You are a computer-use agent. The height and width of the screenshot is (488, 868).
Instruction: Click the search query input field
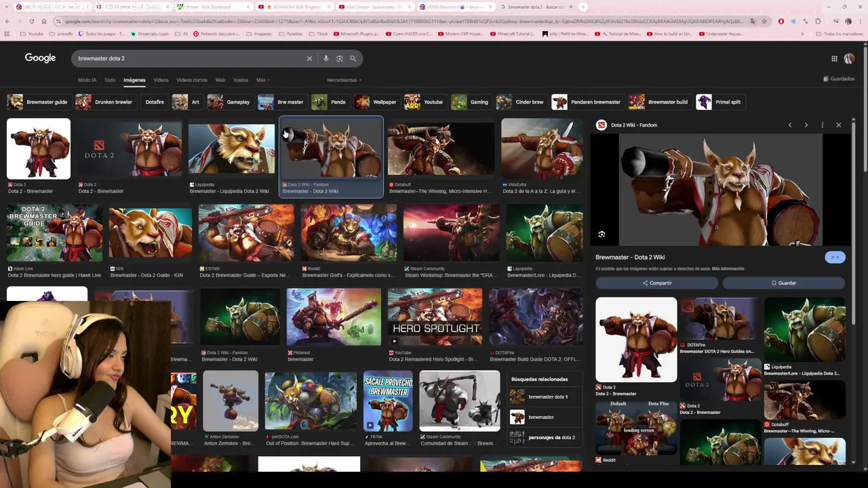[x=190, y=58]
